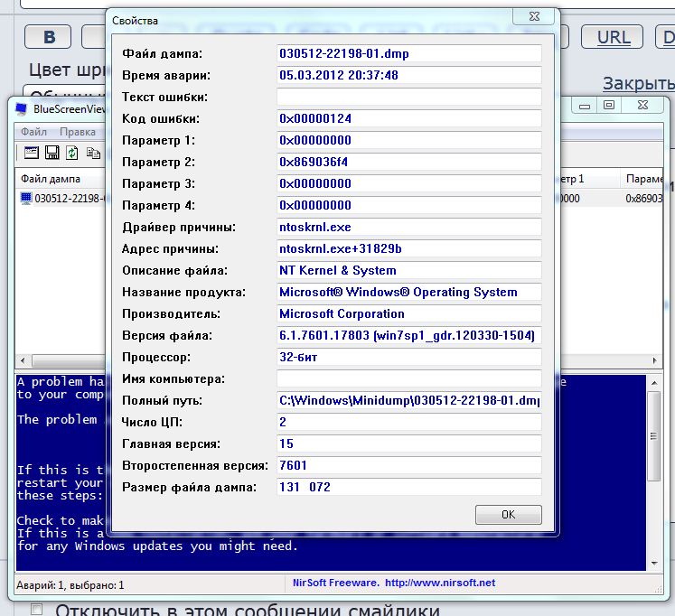Click the URL editor button
The height and width of the screenshot is (616, 675).
612,37
